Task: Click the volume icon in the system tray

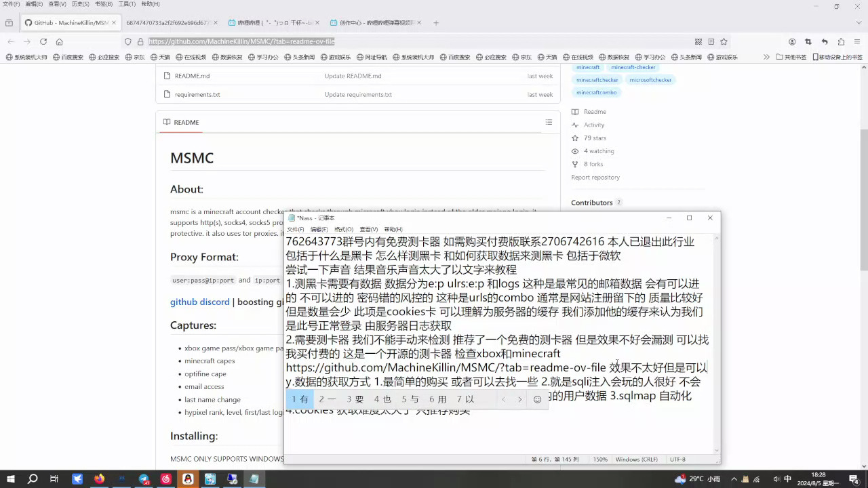Action: 776,479
